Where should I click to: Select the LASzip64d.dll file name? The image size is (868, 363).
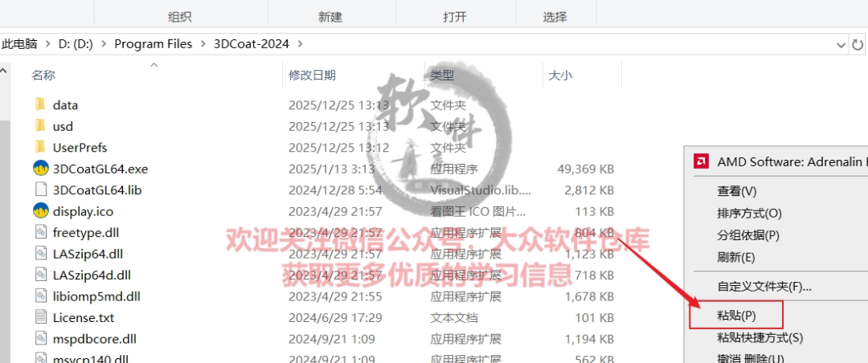click(x=92, y=275)
